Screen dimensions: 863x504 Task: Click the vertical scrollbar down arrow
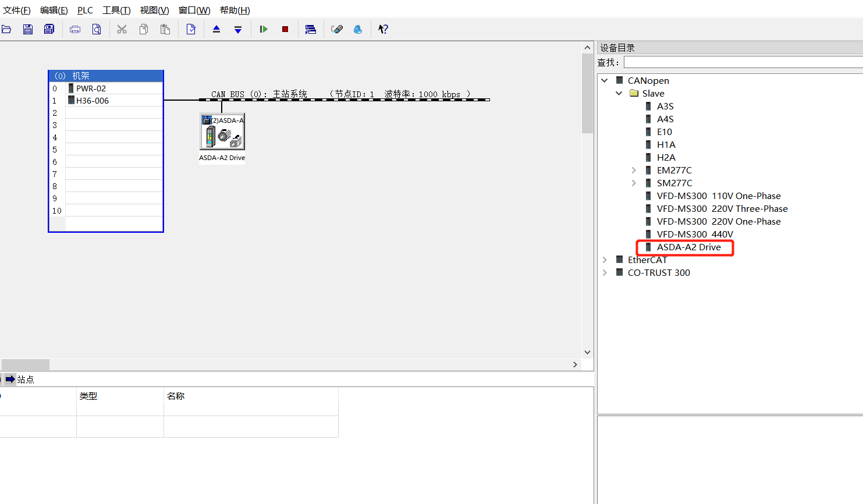point(587,352)
